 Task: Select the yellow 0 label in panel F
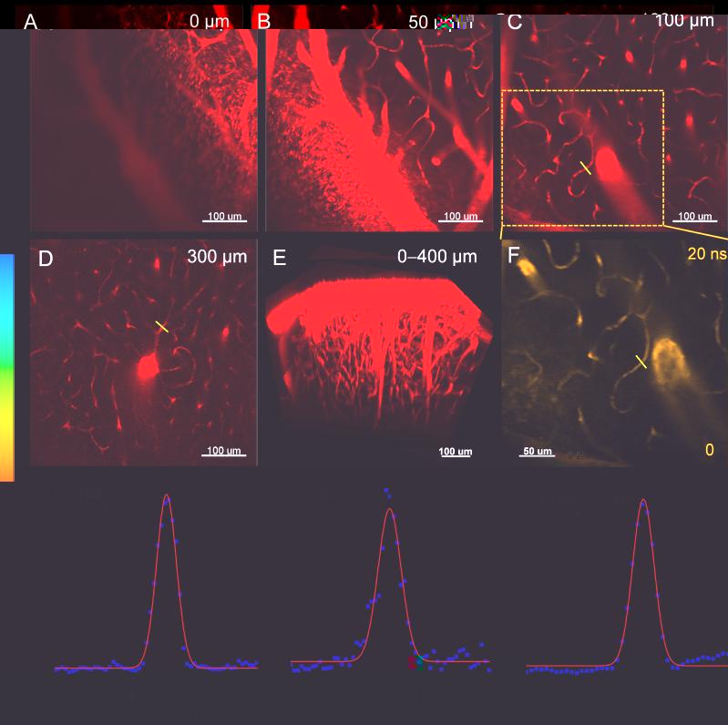[709, 449]
